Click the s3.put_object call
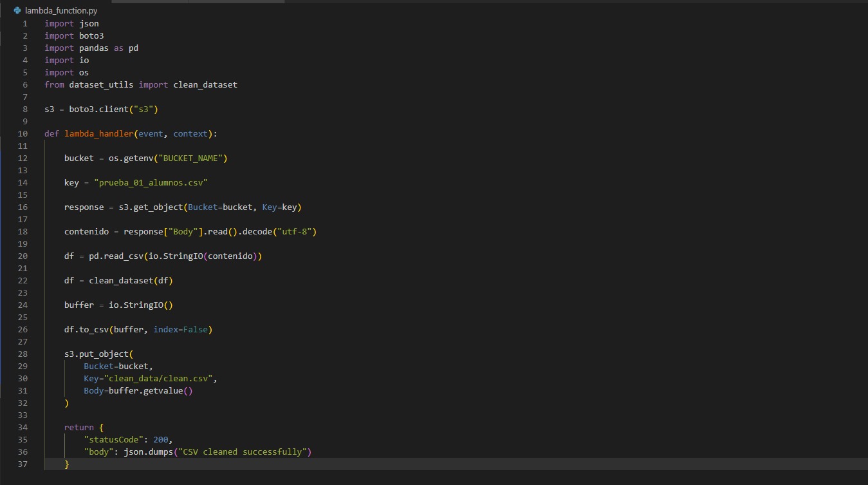868x485 pixels. pos(97,354)
